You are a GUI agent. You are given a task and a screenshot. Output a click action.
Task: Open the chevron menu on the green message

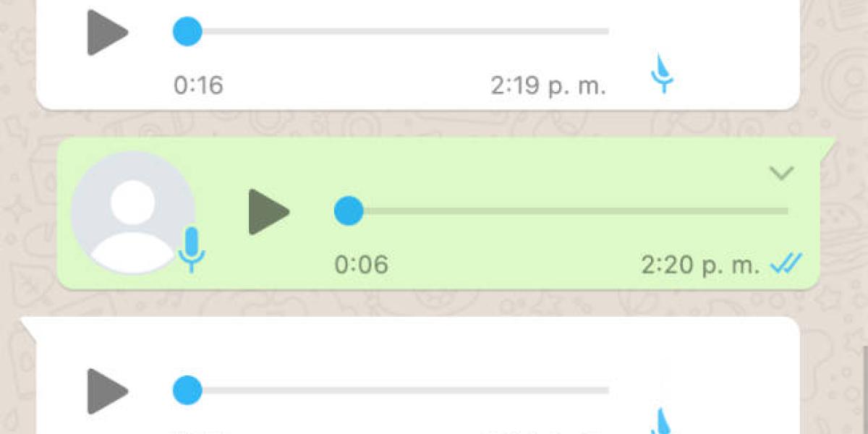782,173
